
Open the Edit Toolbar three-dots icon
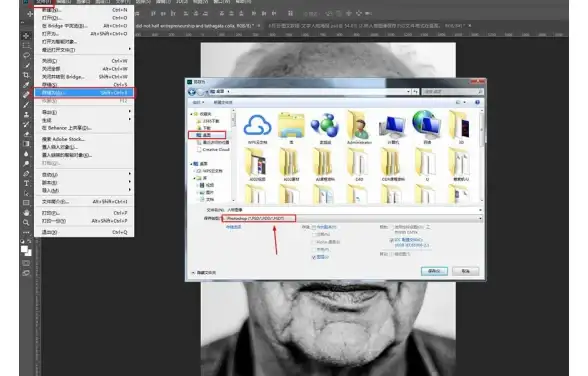26,232
